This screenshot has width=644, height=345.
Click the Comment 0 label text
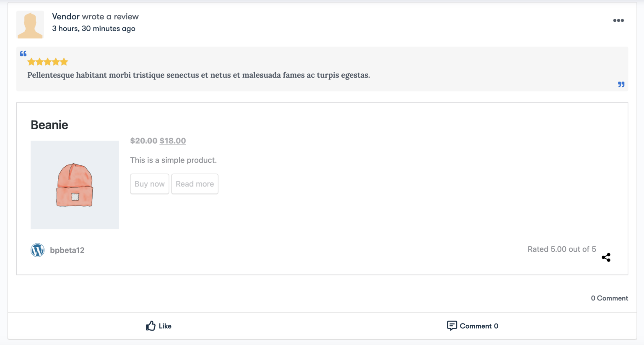479,326
